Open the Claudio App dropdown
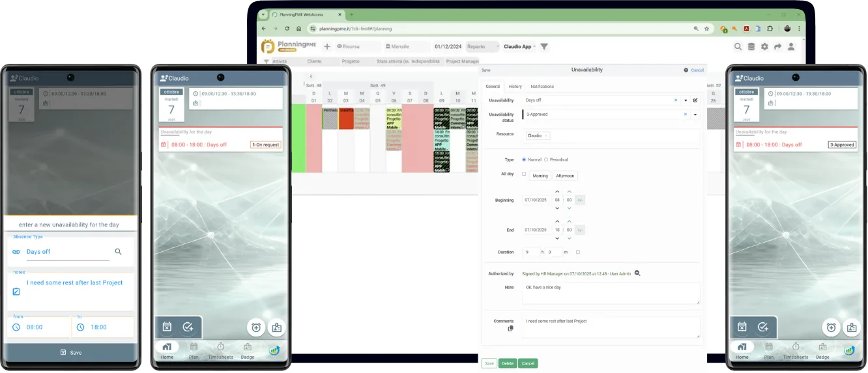 point(519,47)
